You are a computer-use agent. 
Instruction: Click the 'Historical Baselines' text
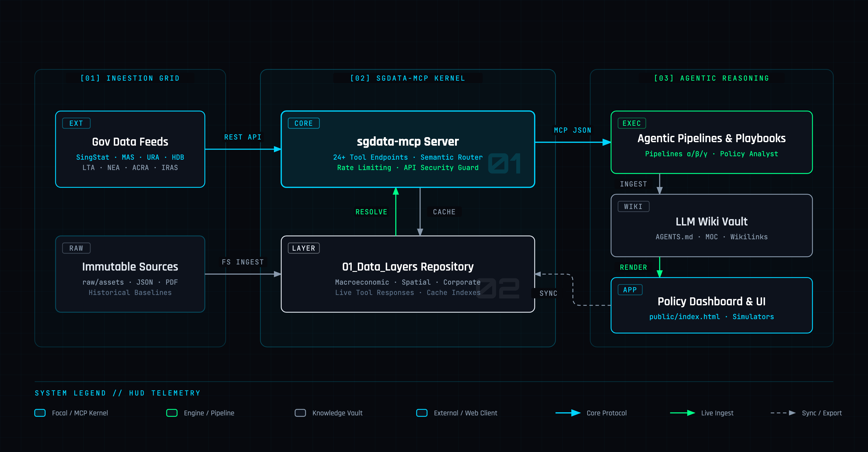130,293
